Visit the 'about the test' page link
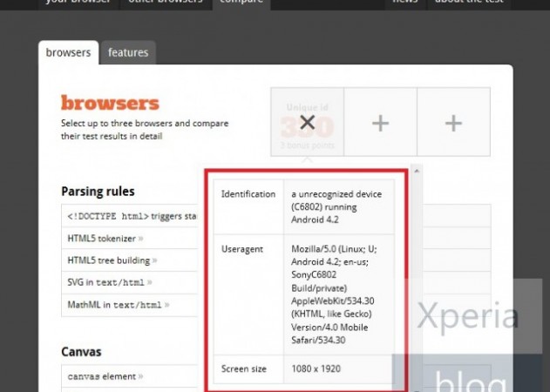550x392 pixels. (x=471, y=3)
